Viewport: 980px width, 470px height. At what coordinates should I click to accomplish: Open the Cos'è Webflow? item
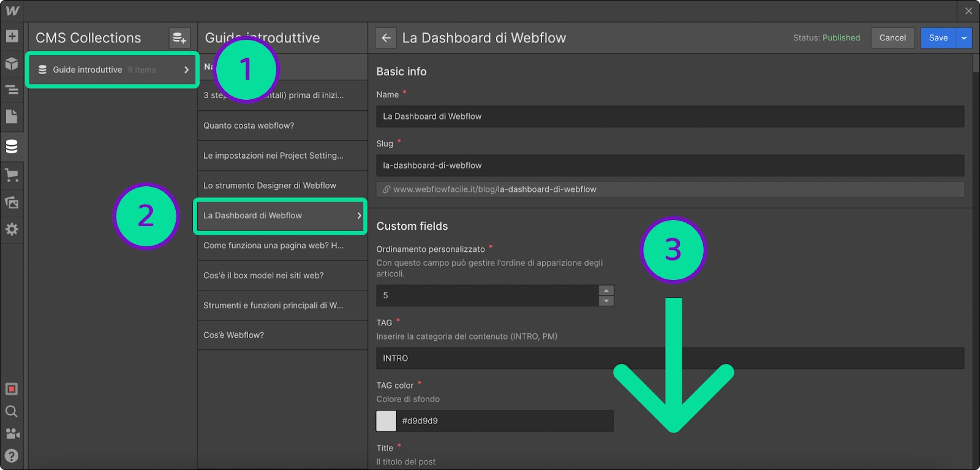coord(282,335)
